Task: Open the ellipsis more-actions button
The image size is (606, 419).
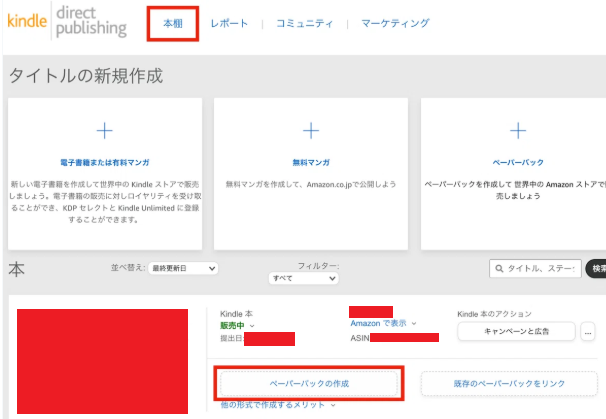Action: tap(588, 331)
